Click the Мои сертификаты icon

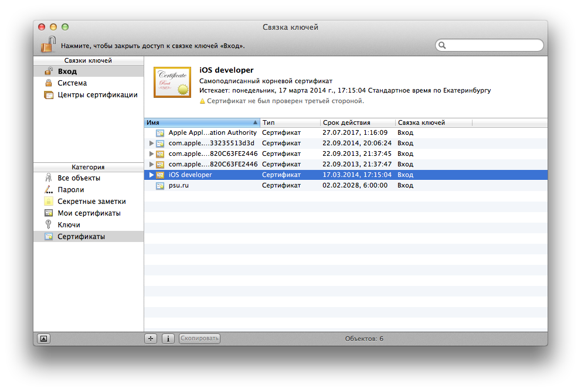49,213
